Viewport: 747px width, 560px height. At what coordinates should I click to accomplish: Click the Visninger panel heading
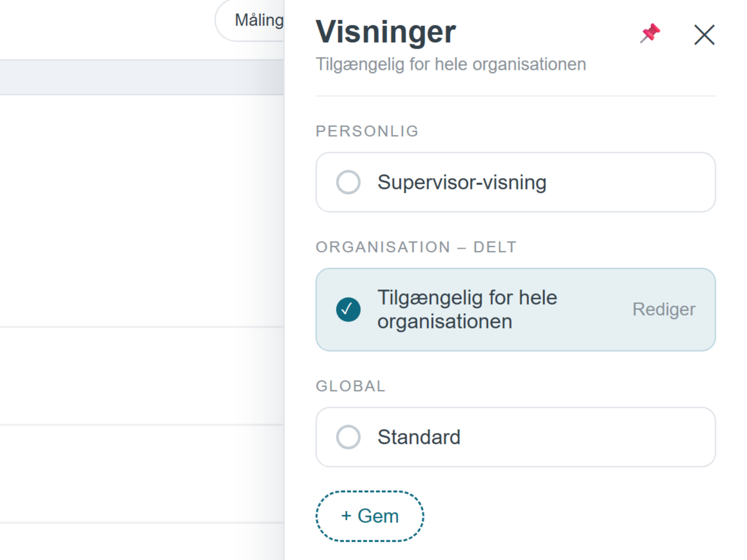pyautogui.click(x=386, y=32)
